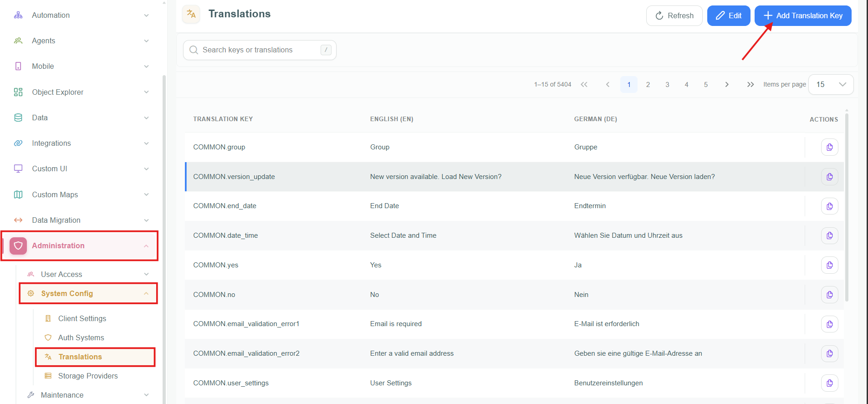Copy the COMMON.date_time translation key
The image size is (868, 404).
829,235
